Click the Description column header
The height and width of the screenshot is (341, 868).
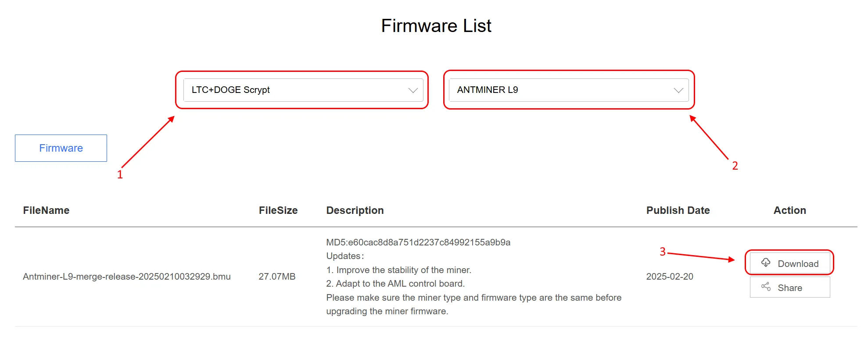355,210
